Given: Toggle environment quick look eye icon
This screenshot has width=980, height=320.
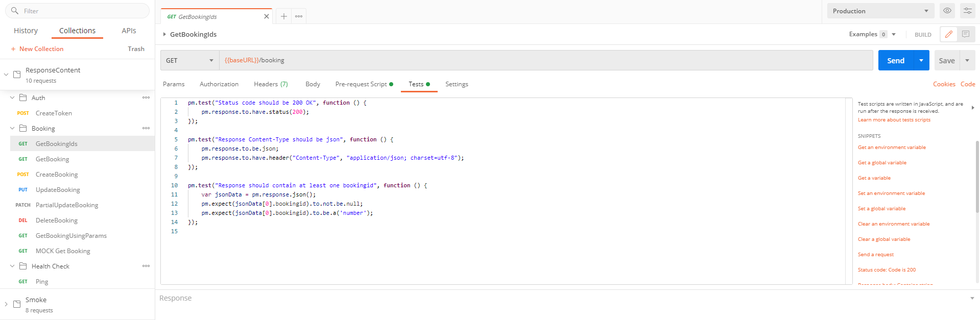Looking at the screenshot, I should coord(947,11).
